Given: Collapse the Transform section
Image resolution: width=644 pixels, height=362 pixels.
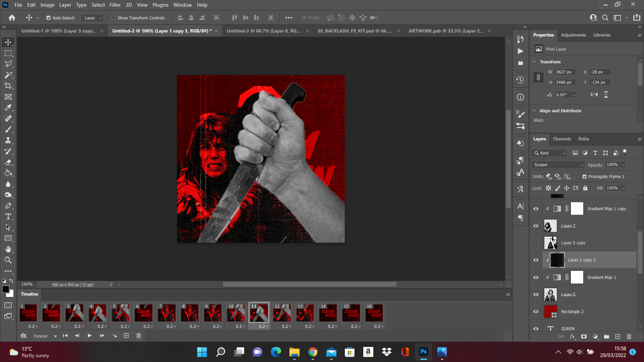Looking at the screenshot, I should click(535, 61).
